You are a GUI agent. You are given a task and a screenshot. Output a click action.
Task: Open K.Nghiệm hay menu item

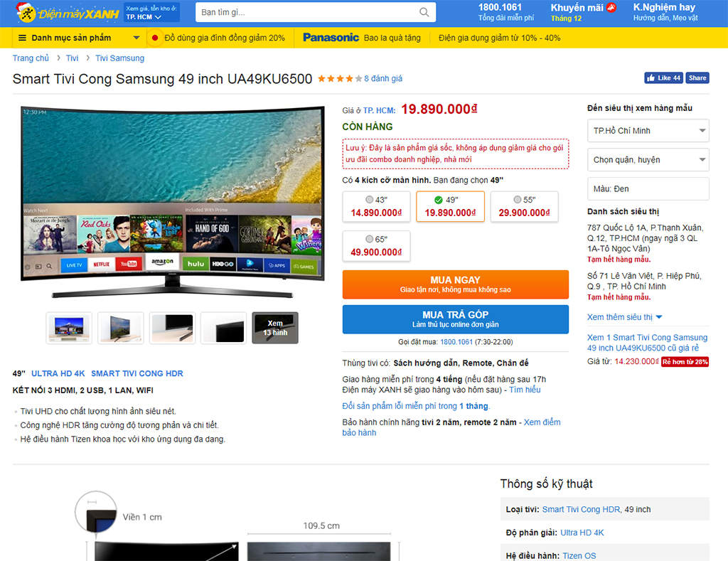pos(665,13)
